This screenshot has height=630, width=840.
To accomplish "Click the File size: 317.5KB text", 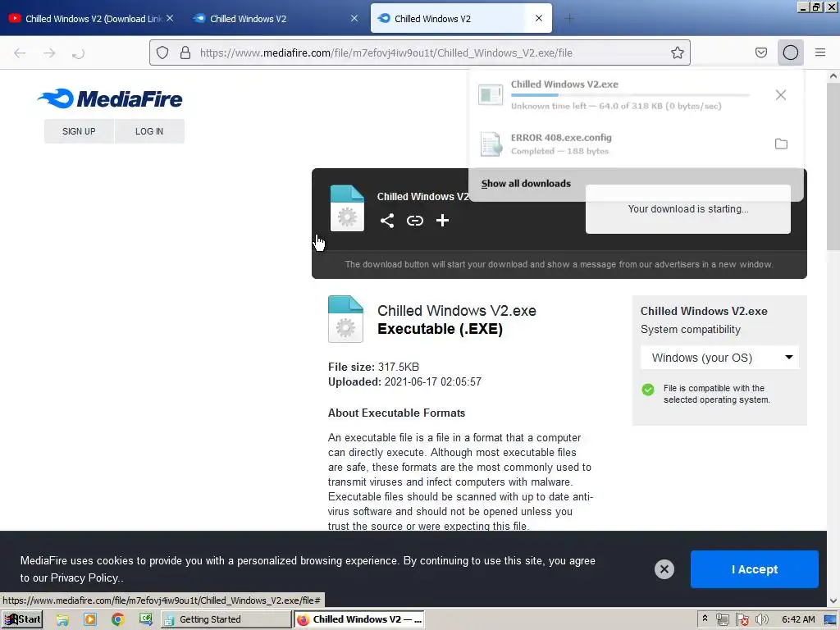I will coord(373,367).
